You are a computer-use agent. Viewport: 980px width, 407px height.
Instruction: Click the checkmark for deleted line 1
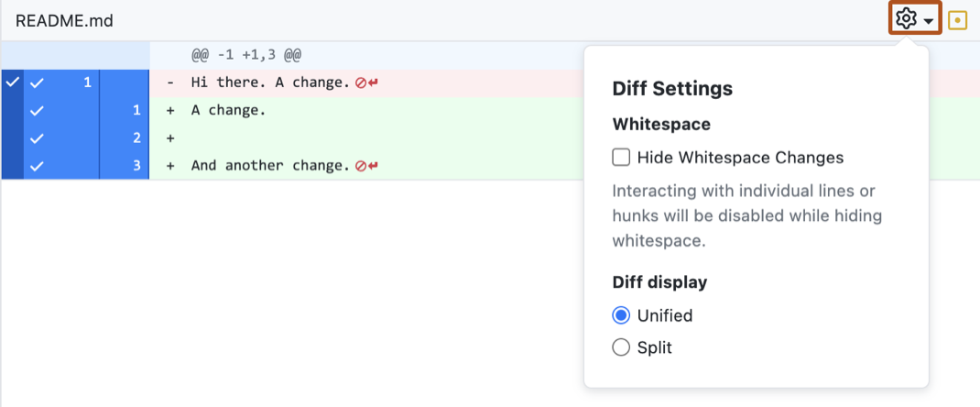[37, 82]
